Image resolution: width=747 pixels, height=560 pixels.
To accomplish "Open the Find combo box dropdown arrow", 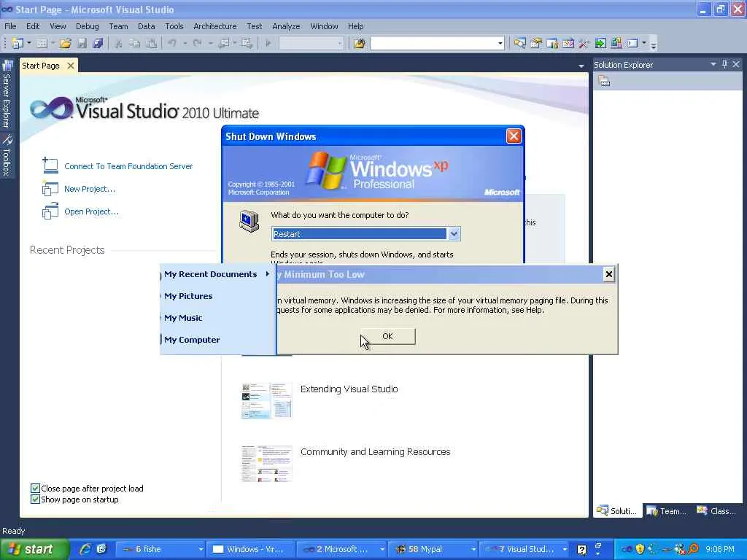I will click(500, 43).
